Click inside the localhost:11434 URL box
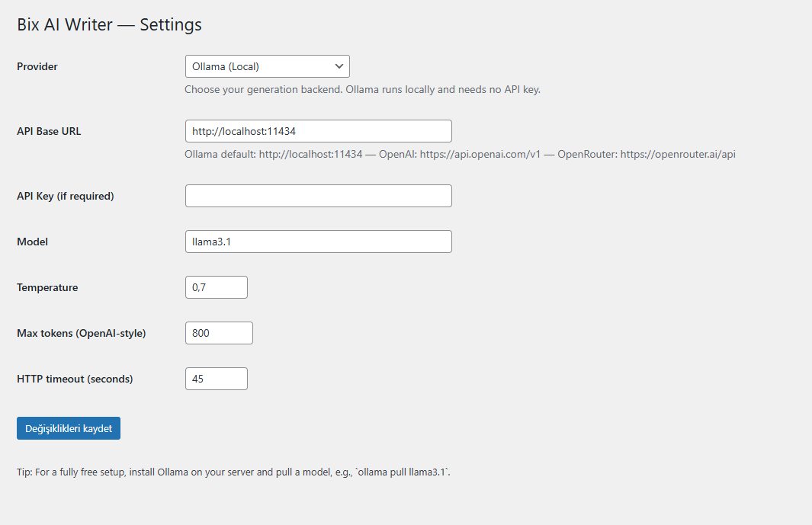The width and height of the screenshot is (812, 525). [318, 130]
